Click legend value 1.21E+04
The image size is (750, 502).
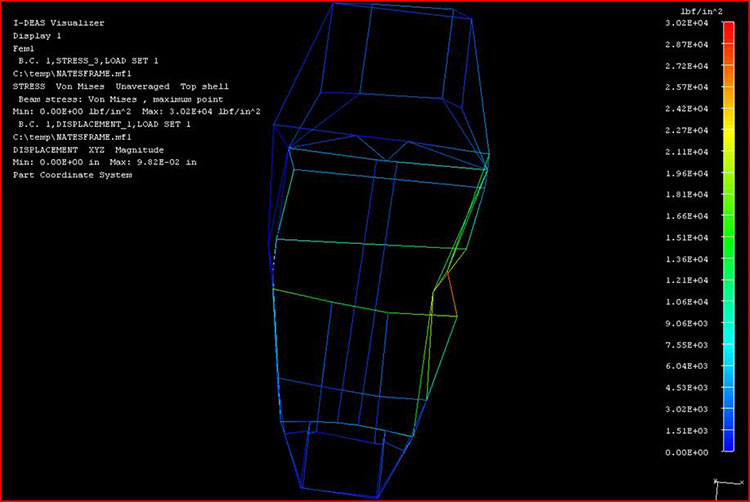click(686, 280)
